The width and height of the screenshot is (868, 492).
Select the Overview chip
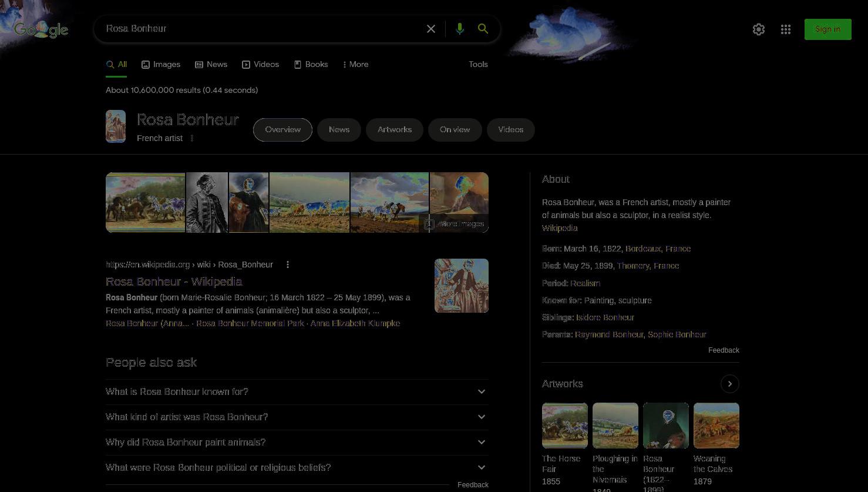pyautogui.click(x=282, y=130)
